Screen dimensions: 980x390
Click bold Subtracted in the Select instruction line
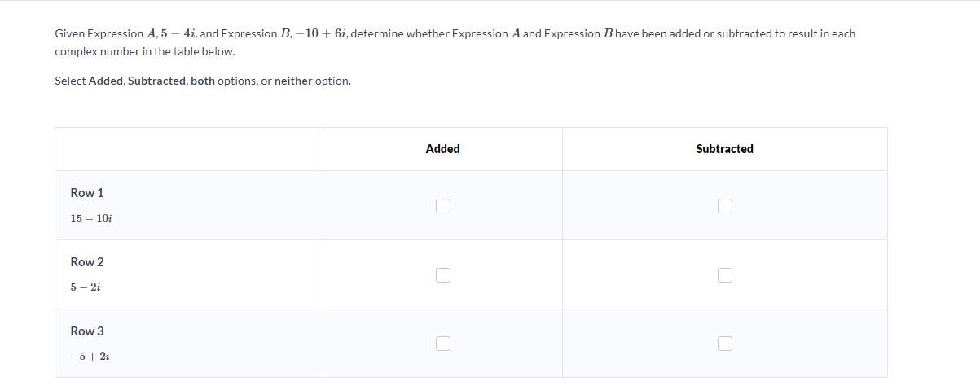pyautogui.click(x=157, y=81)
